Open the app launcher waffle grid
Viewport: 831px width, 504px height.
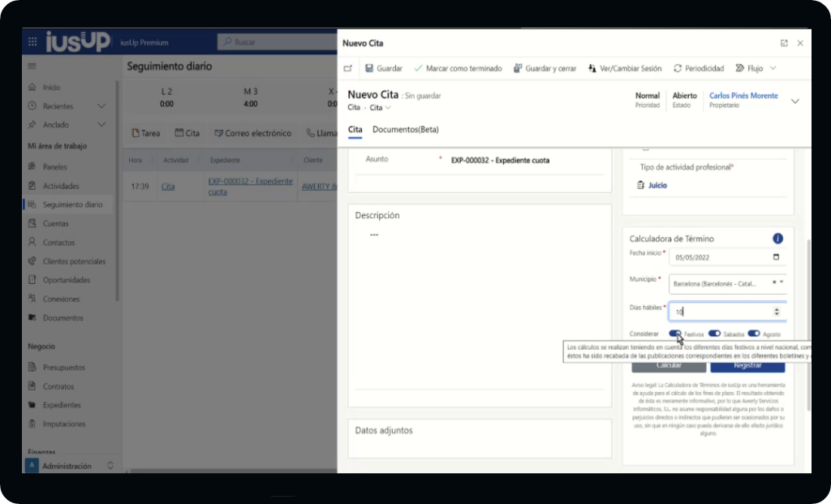pyautogui.click(x=32, y=42)
